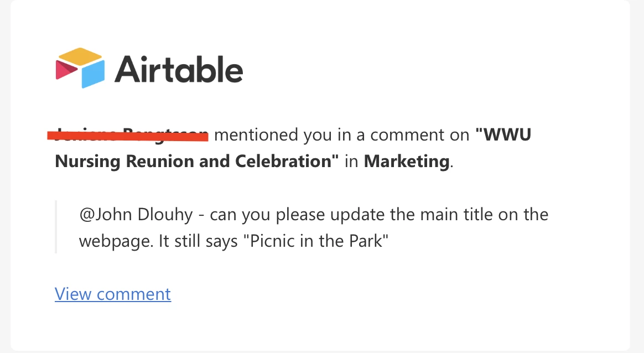Click the quoted "Picnic in the Park" text
Screen dimensions: 644x353
(316, 241)
